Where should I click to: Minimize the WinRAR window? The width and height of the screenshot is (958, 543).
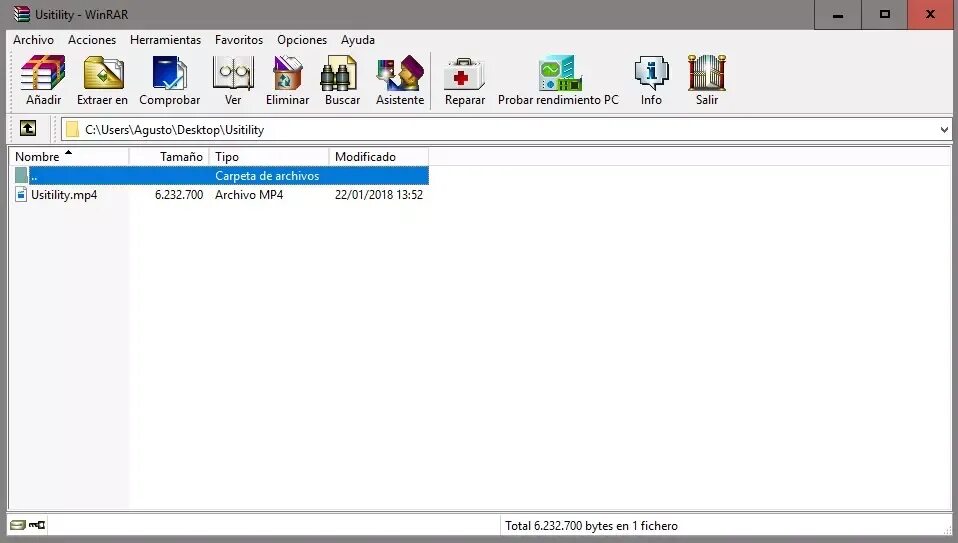838,15
